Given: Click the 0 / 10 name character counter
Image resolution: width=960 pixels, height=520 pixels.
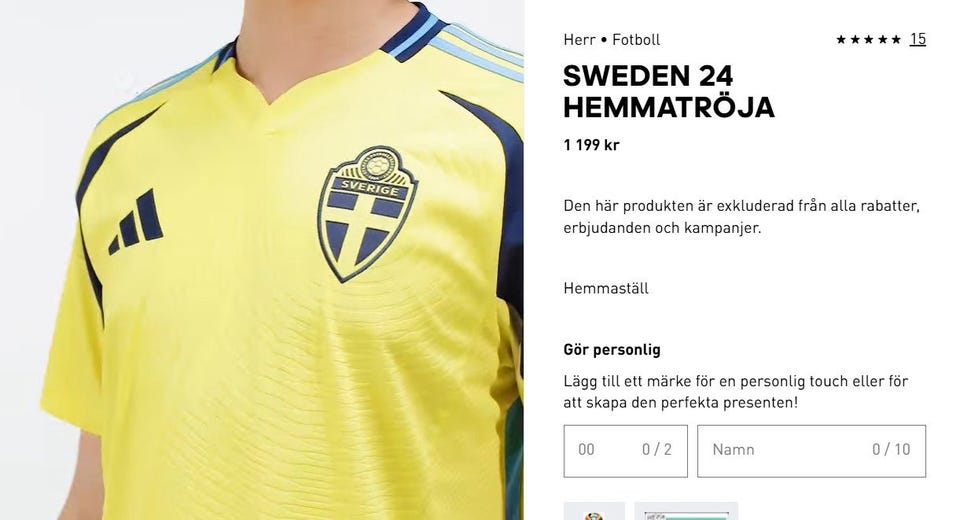Looking at the screenshot, I should (x=891, y=450).
